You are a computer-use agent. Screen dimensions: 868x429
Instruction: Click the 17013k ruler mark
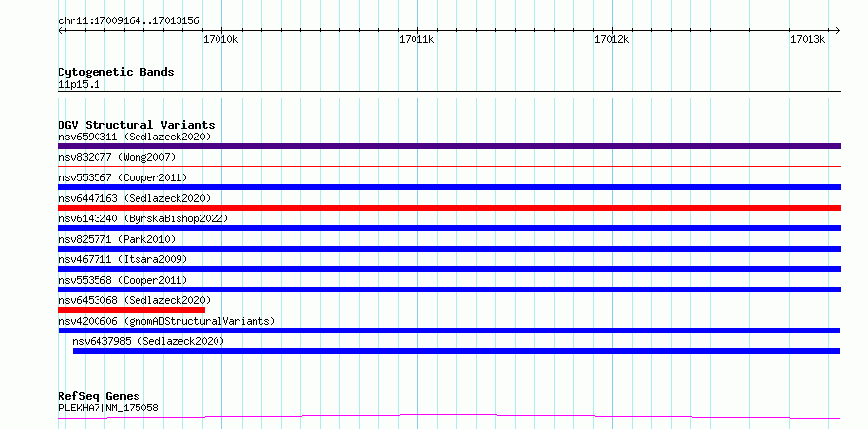808,39
